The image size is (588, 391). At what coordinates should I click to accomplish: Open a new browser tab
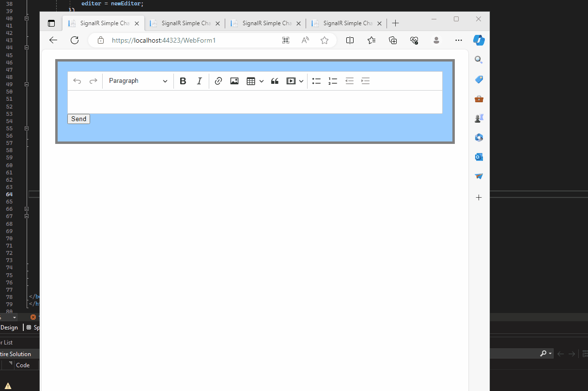395,23
